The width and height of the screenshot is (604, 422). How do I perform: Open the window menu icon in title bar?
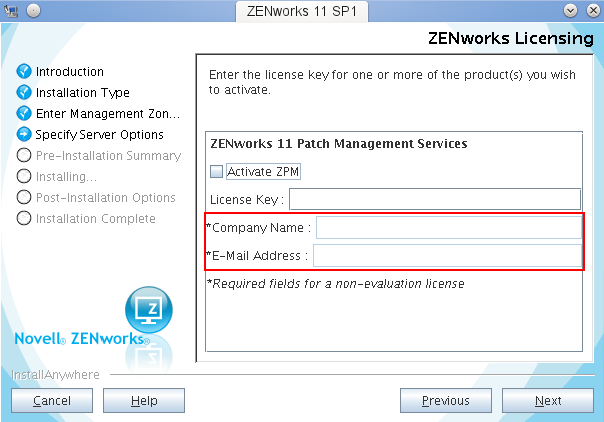(x=12, y=10)
